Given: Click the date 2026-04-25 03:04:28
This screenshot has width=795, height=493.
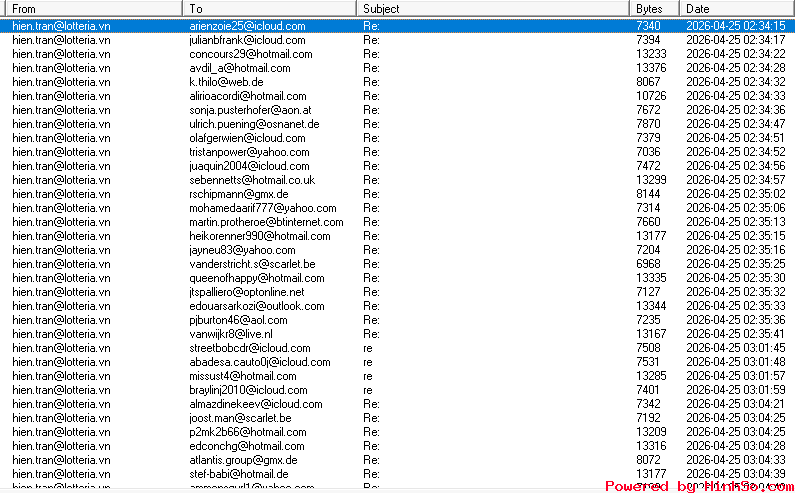Looking at the screenshot, I should point(736,446).
